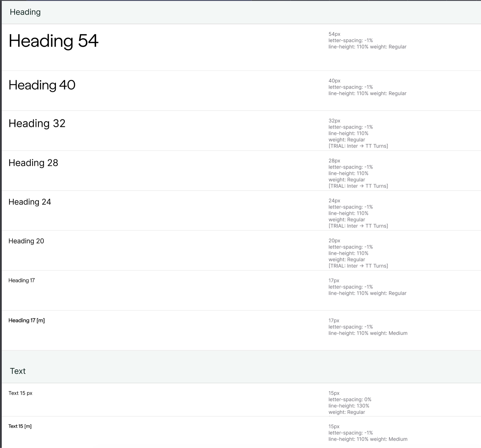Click '[TRIAL: Inter → TT Turns]' in Heading 24 row
This screenshot has width=481, height=448.
tap(358, 226)
